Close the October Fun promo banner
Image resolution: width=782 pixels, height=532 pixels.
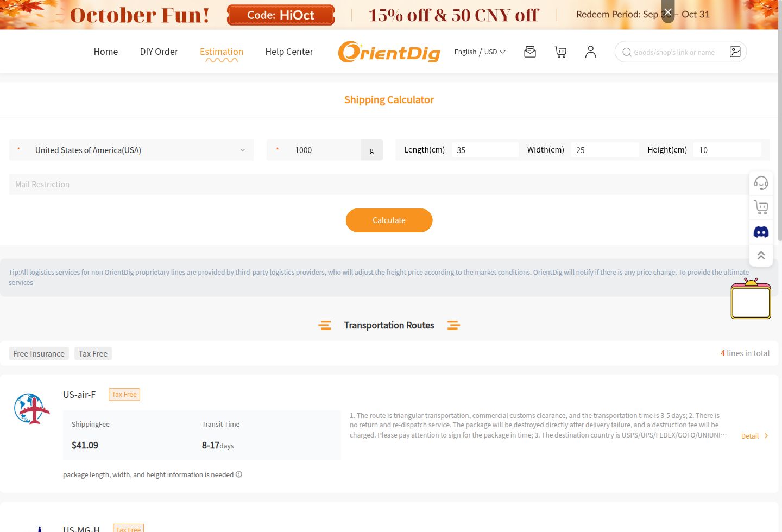[668, 12]
